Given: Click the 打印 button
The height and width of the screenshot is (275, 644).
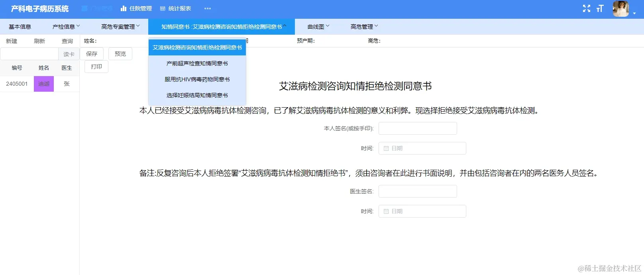Looking at the screenshot, I should tap(96, 67).
